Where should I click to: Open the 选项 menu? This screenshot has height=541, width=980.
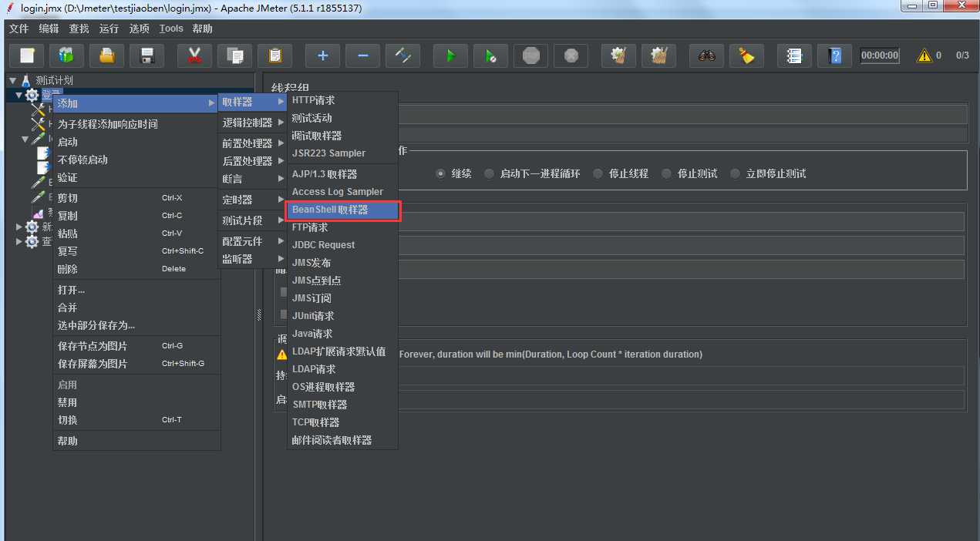point(139,29)
